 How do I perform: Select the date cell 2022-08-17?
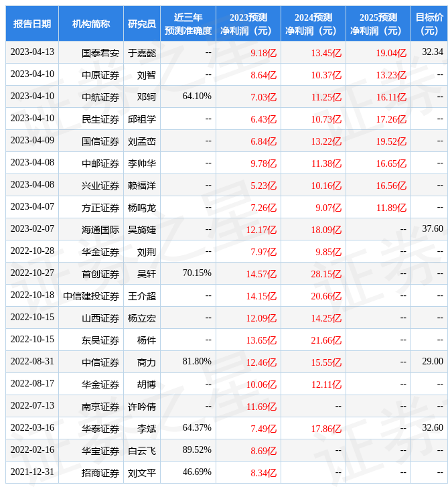(x=32, y=384)
